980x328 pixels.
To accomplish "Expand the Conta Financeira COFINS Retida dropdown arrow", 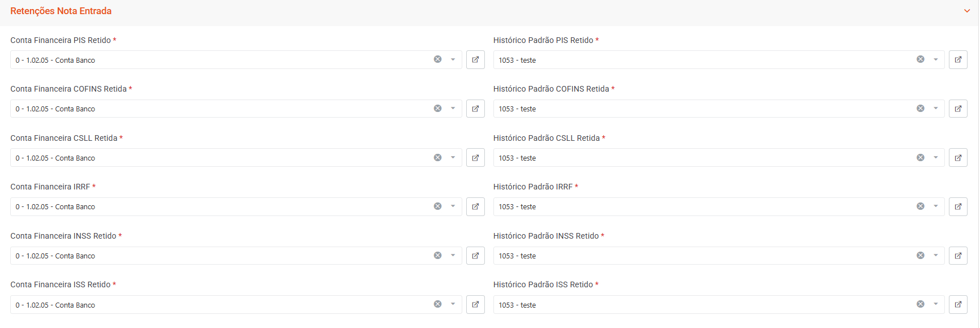I will [x=453, y=109].
